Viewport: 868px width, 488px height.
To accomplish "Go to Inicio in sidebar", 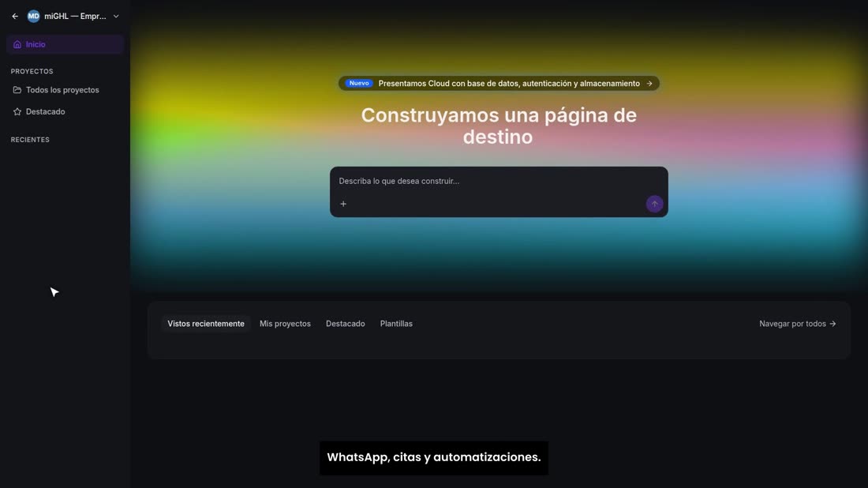I will point(65,44).
